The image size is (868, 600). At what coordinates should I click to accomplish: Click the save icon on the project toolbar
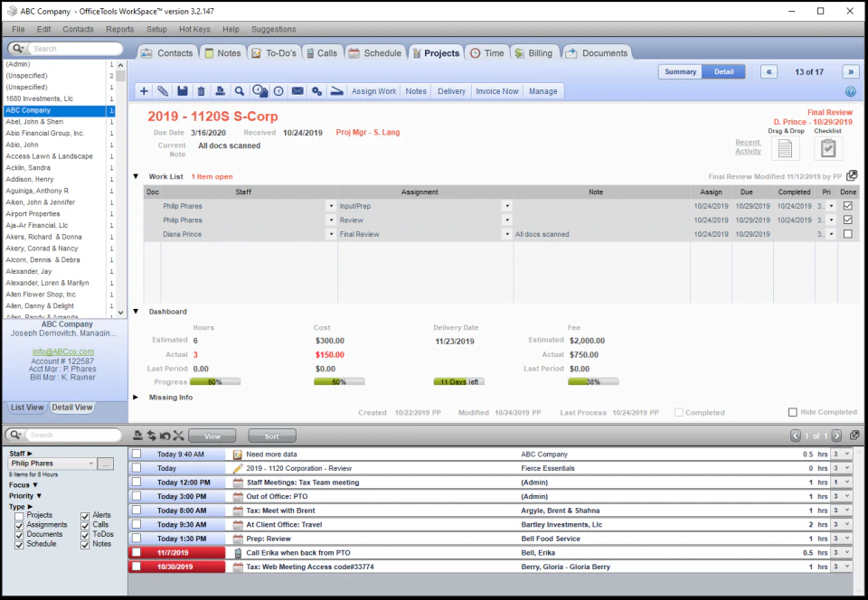click(x=182, y=90)
